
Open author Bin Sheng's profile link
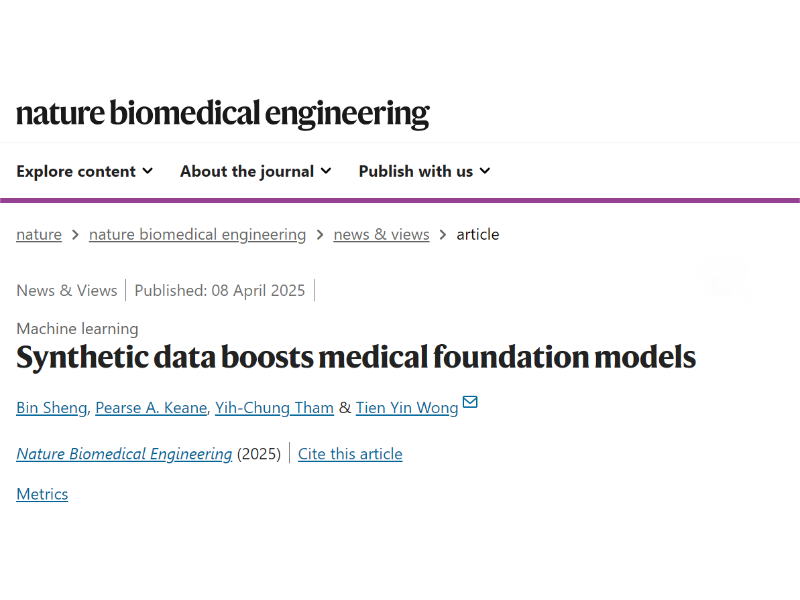coord(52,408)
